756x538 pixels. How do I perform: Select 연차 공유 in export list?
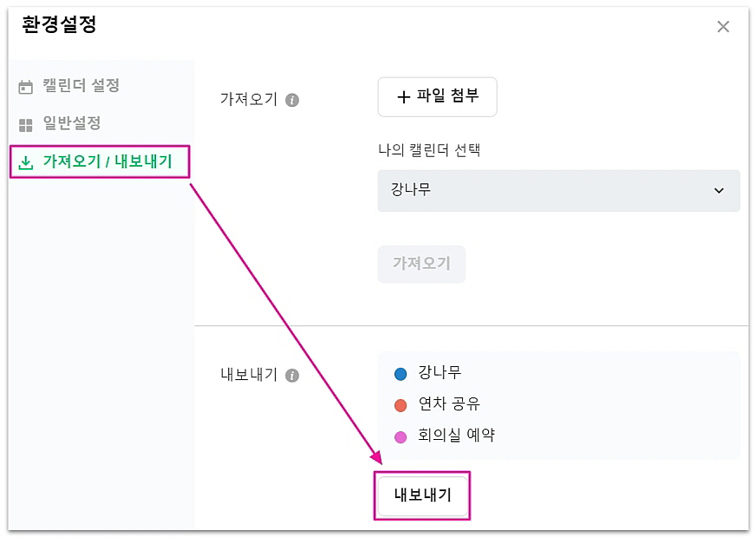click(448, 404)
